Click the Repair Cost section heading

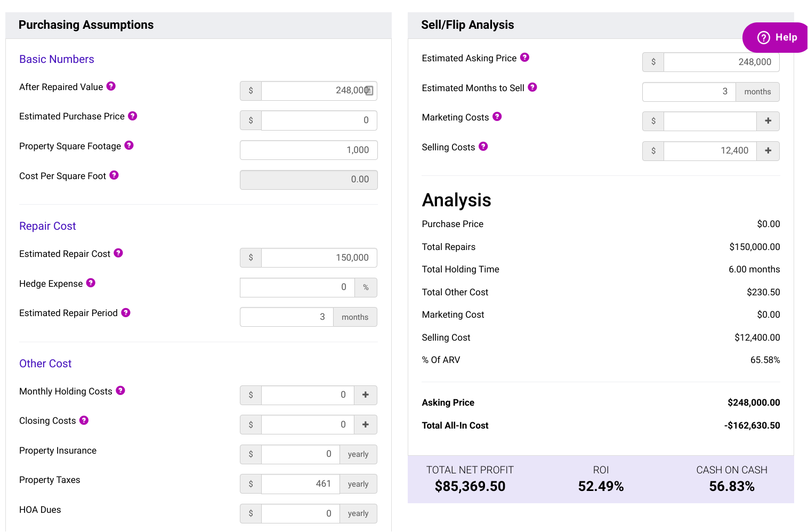coord(47,226)
